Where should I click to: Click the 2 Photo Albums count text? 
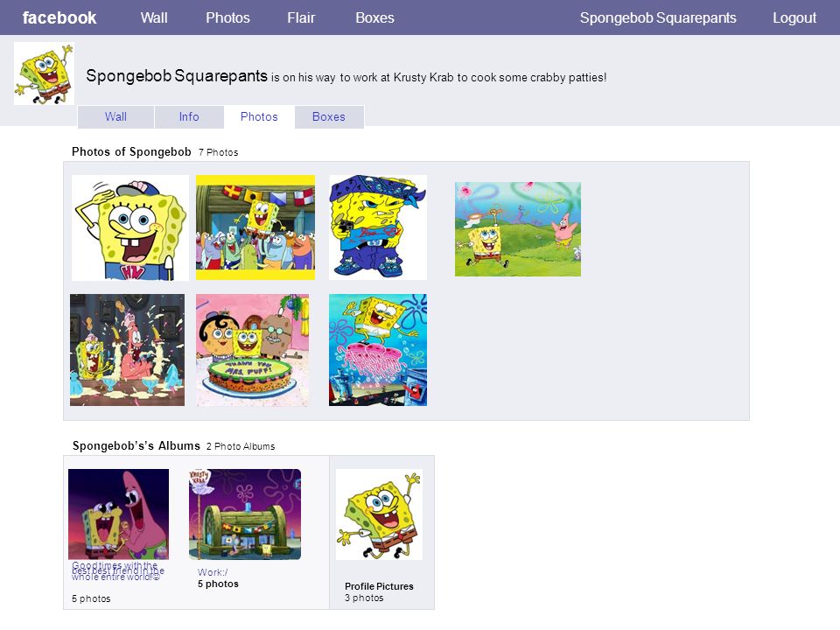[x=241, y=447]
